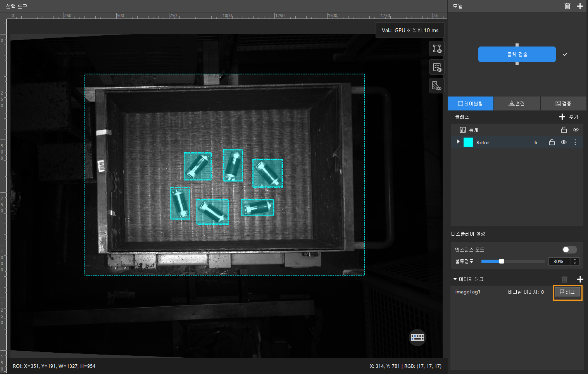588x374 pixels.
Task: Switch to the 검증 tab
Action: point(563,103)
